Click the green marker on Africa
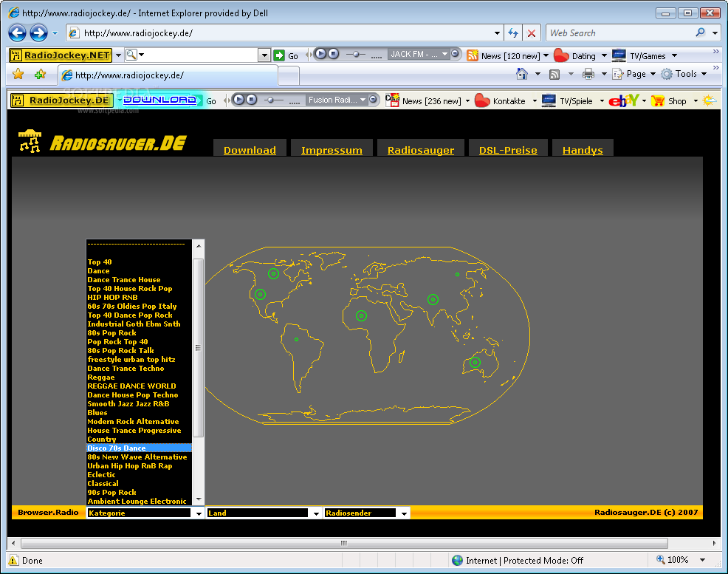Screen dimensions: 728x574 361,315
